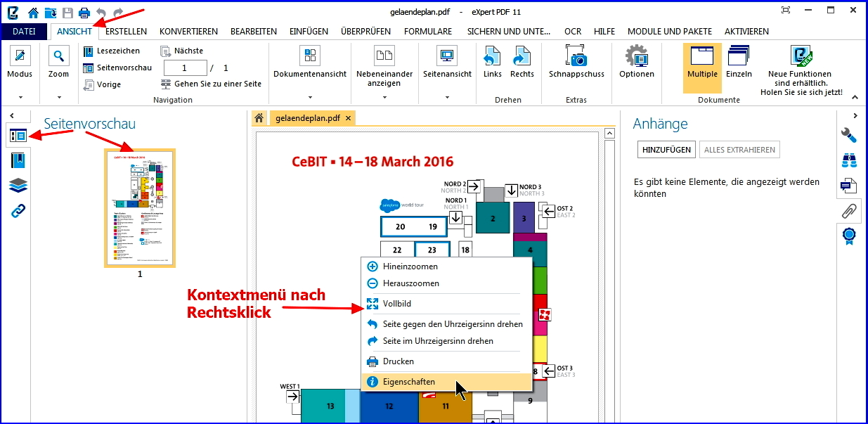868x424 pixels.
Task: Toggle Seitenvorschau in the ribbon
Action: point(117,68)
